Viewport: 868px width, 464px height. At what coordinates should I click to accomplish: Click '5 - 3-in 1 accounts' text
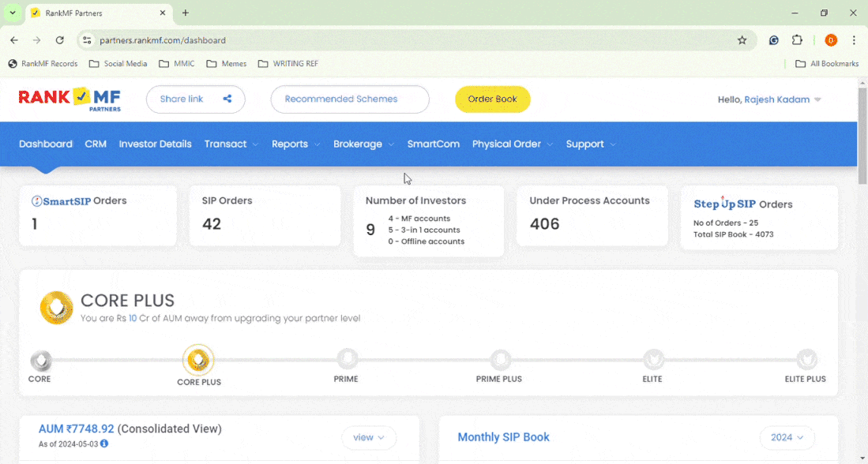[x=424, y=230]
